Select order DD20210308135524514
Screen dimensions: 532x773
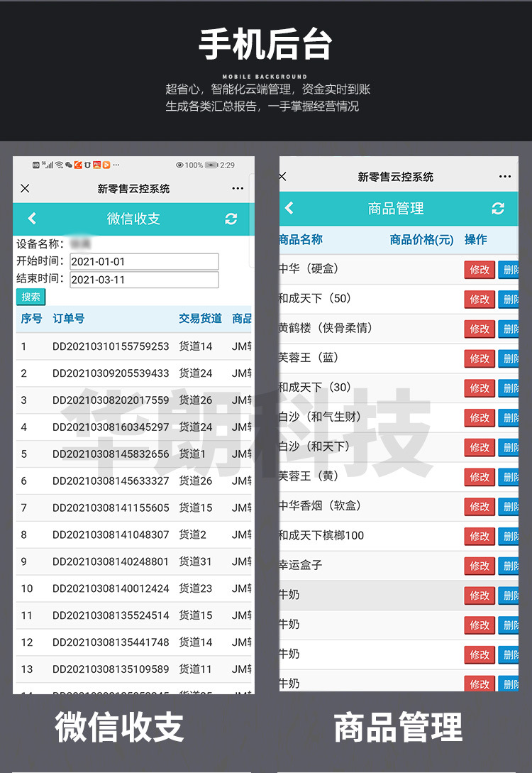(x=111, y=615)
